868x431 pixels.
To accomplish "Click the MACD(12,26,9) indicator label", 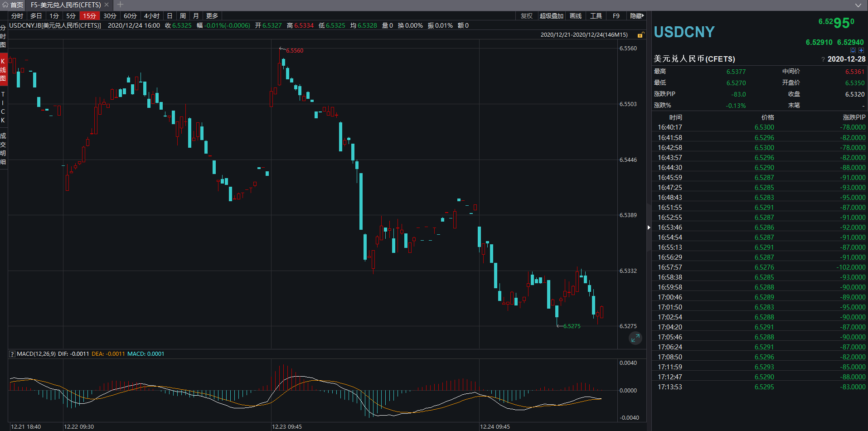I will (36, 354).
